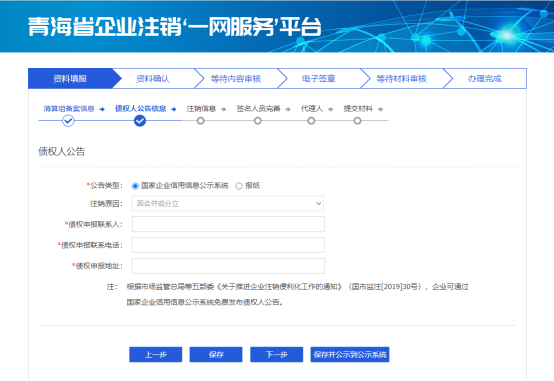Click arrow icon next to 提交材料

pos(380,109)
